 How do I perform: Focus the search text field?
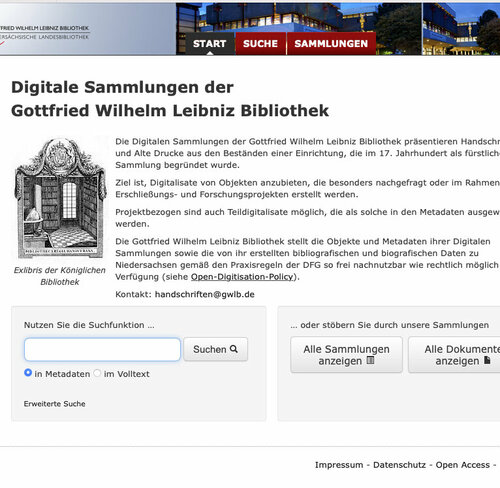[x=102, y=349]
